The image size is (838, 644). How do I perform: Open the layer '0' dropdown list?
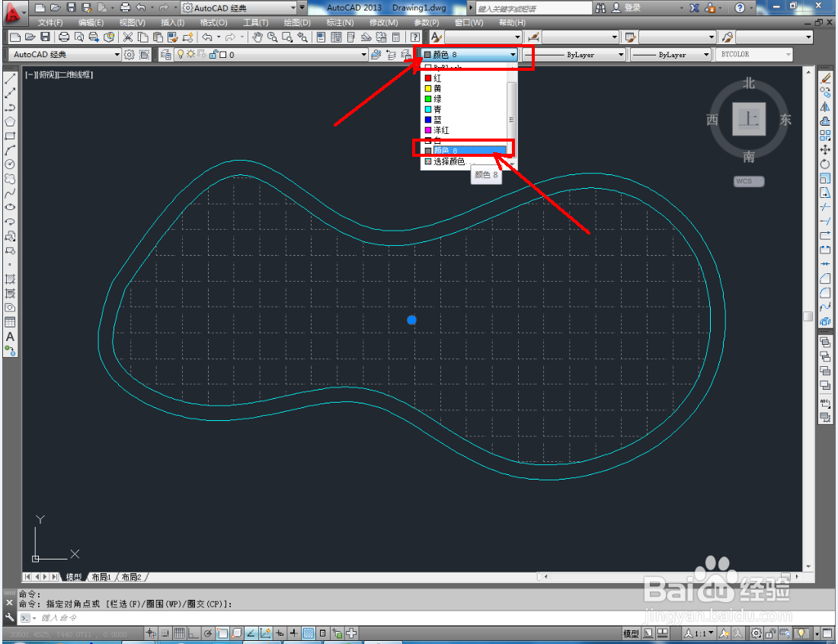[x=271, y=55]
